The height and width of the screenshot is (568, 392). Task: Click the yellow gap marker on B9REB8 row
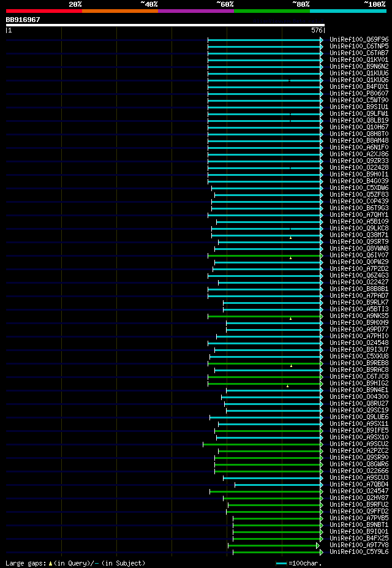coord(292,366)
